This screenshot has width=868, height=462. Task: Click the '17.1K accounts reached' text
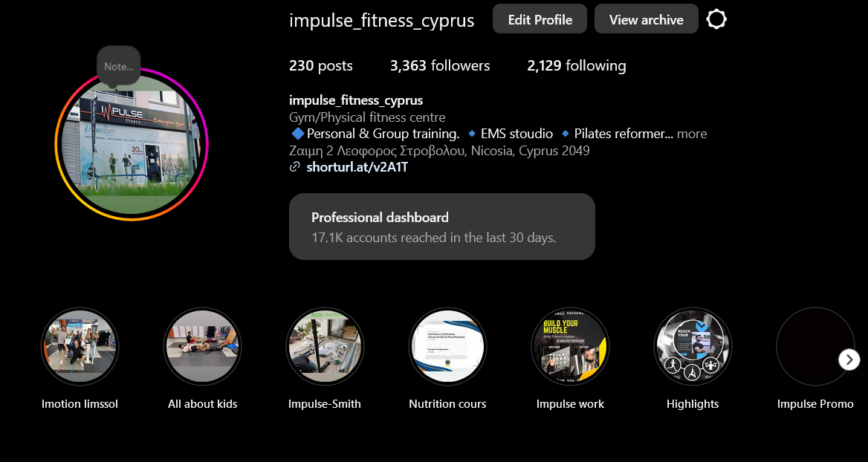click(x=433, y=238)
